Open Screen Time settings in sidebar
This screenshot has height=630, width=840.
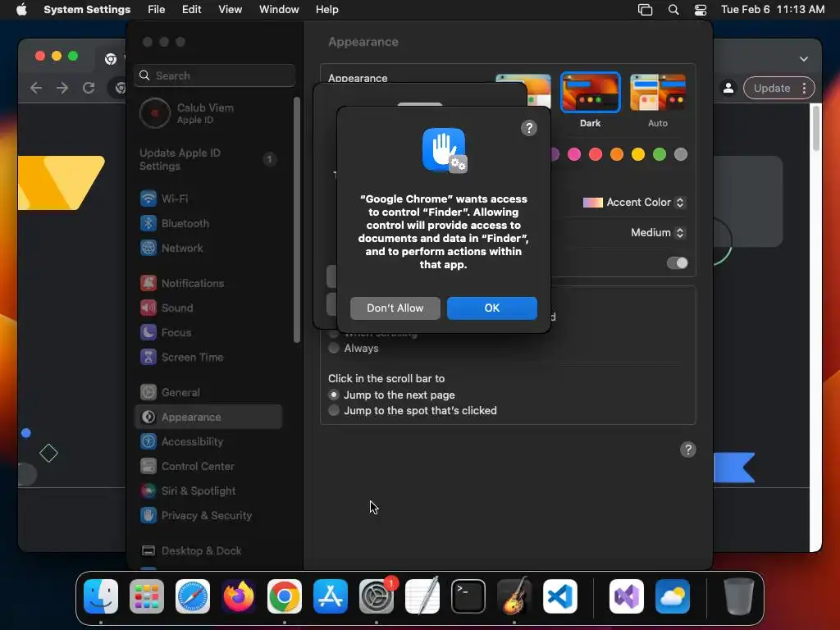click(209, 358)
